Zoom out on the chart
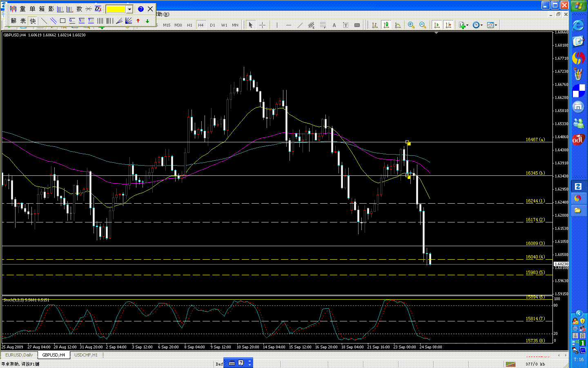The height and width of the screenshot is (368, 588). [x=423, y=25]
